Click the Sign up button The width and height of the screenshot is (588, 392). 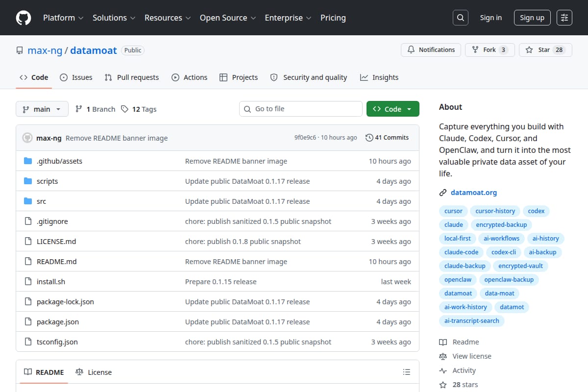click(x=532, y=18)
